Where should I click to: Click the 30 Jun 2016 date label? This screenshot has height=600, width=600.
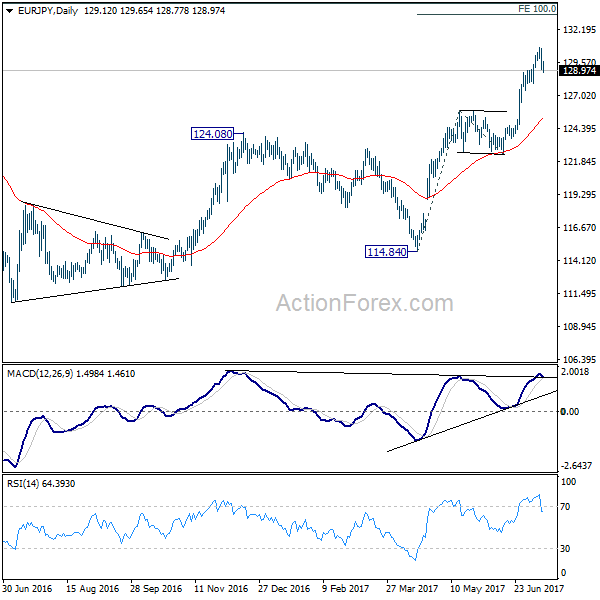pyautogui.click(x=27, y=588)
